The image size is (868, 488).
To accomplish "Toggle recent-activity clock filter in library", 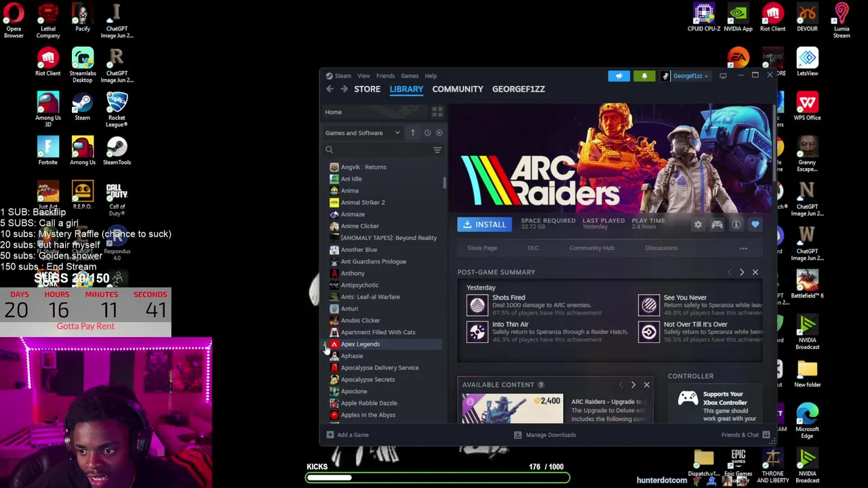I will coord(427,133).
